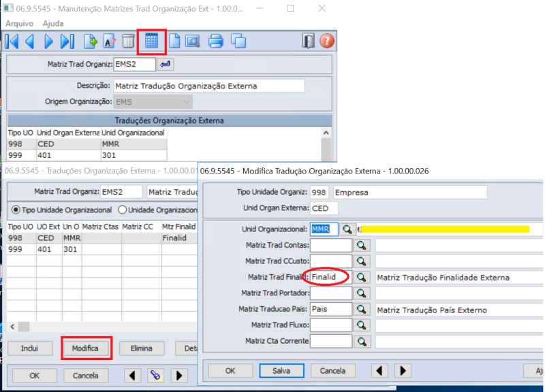This screenshot has width=545, height=392.
Task: Click Salva to save the translation
Action: pyautogui.click(x=281, y=370)
